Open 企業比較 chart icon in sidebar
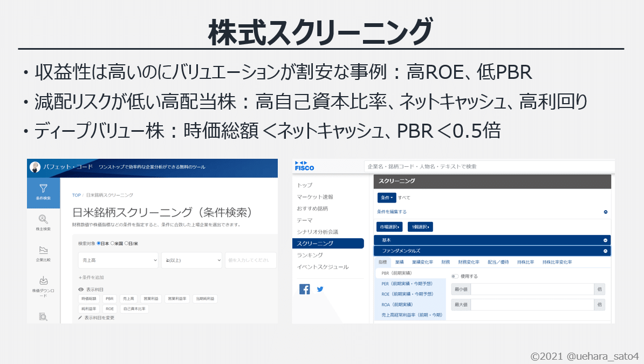 click(x=43, y=250)
